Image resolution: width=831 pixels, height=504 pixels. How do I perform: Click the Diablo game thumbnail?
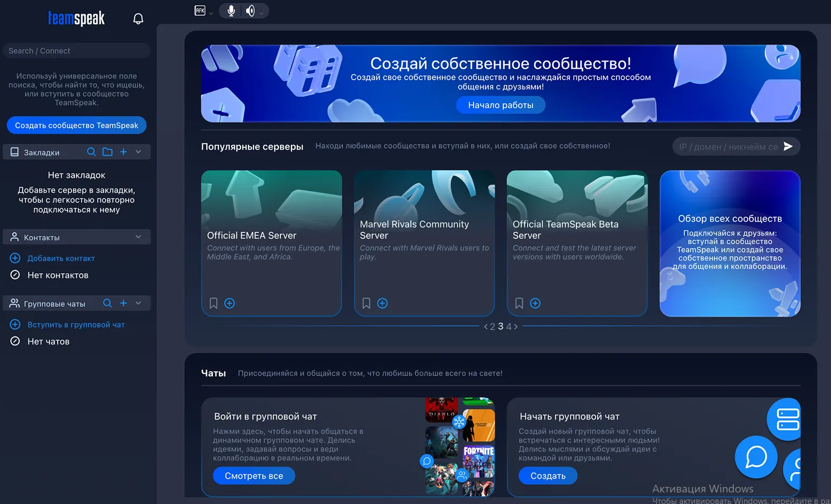[x=442, y=409]
